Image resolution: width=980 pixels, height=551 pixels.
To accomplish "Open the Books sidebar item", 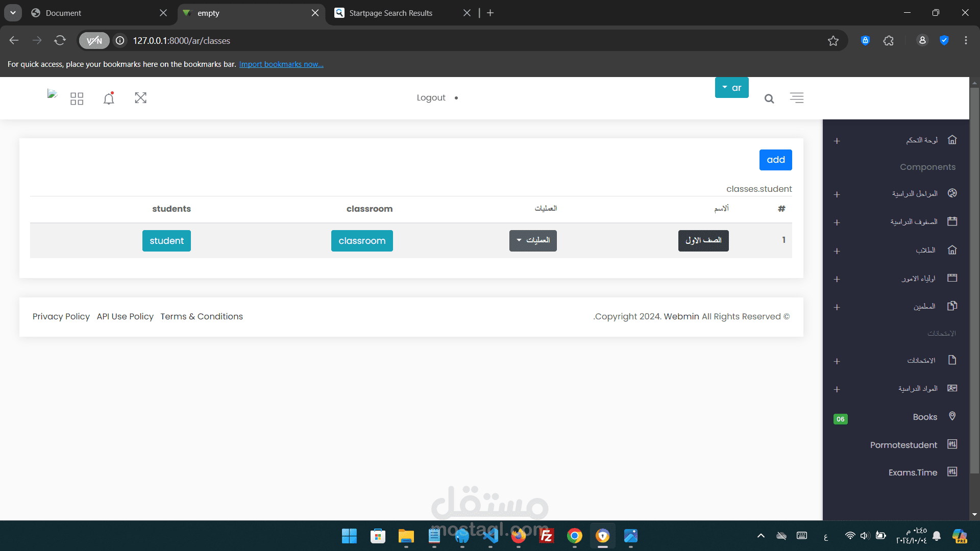I will [925, 417].
